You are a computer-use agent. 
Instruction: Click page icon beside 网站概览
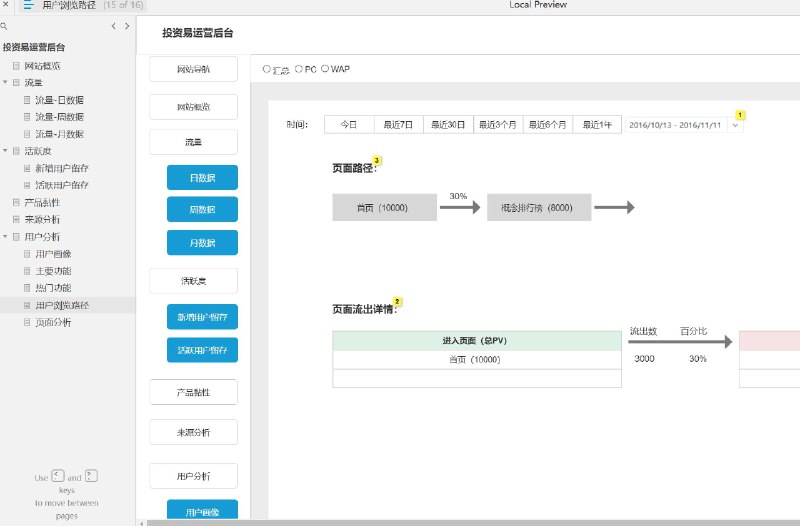[16, 66]
